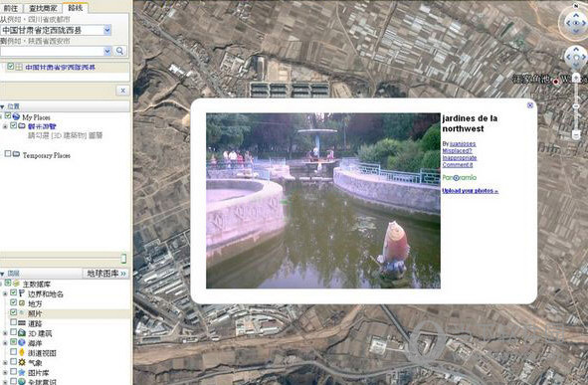Open the destination field dropdown arrow

pyautogui.click(x=107, y=51)
